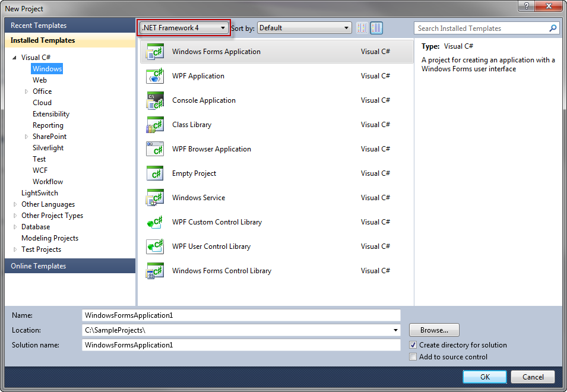Select the Windows Forms Application template icon
The image size is (567, 392).
click(155, 52)
